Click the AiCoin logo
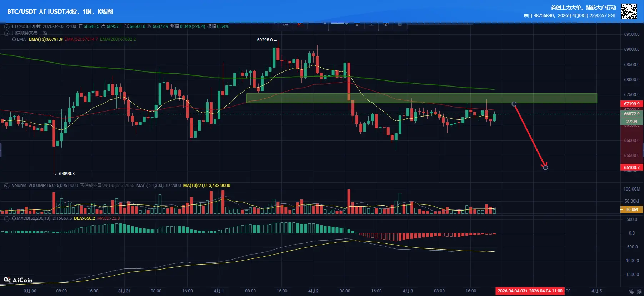Viewport: 644px width, 296px height. [18, 280]
